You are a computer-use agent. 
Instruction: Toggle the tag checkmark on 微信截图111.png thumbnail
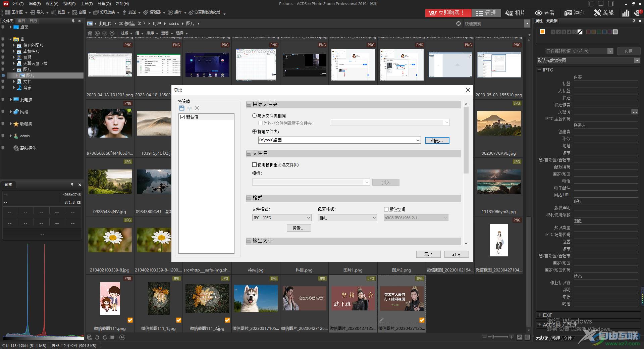[130, 320]
